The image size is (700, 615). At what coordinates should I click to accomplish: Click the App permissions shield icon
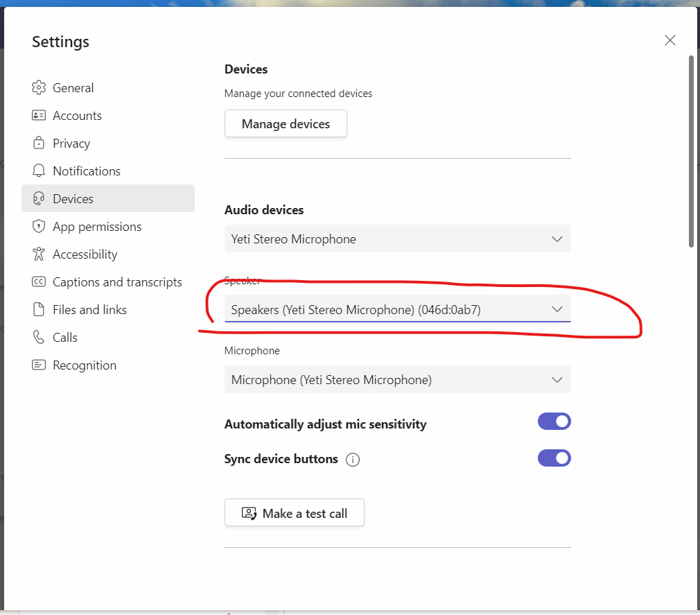(x=39, y=227)
